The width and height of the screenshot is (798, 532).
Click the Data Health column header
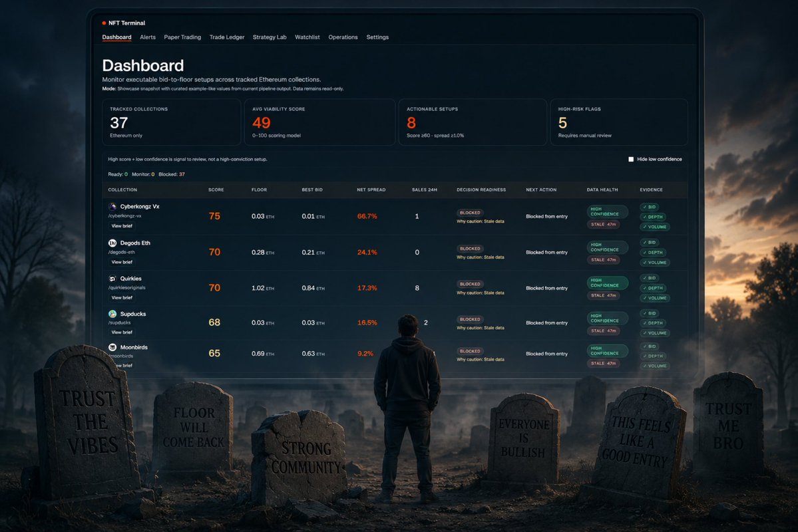[602, 190]
